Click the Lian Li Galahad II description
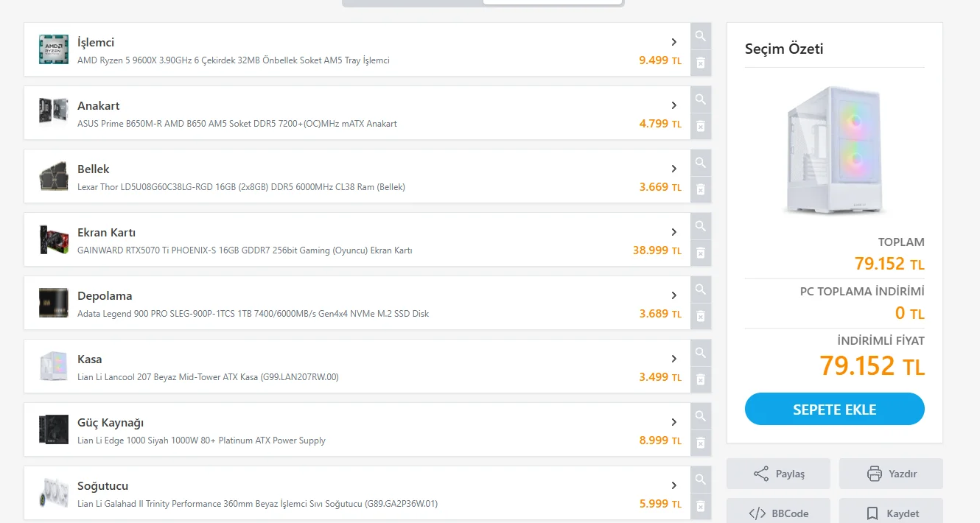The image size is (980, 523). click(x=257, y=504)
